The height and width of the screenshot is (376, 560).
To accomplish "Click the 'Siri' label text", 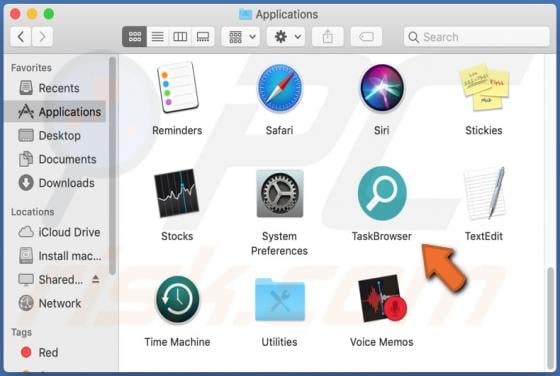I will [382, 130].
